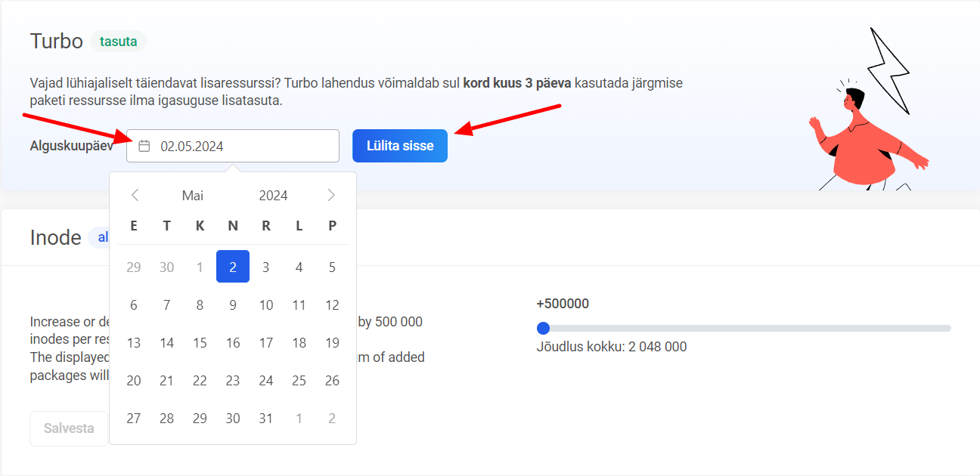
Task: Click the Lülita sisse button
Action: [399, 146]
